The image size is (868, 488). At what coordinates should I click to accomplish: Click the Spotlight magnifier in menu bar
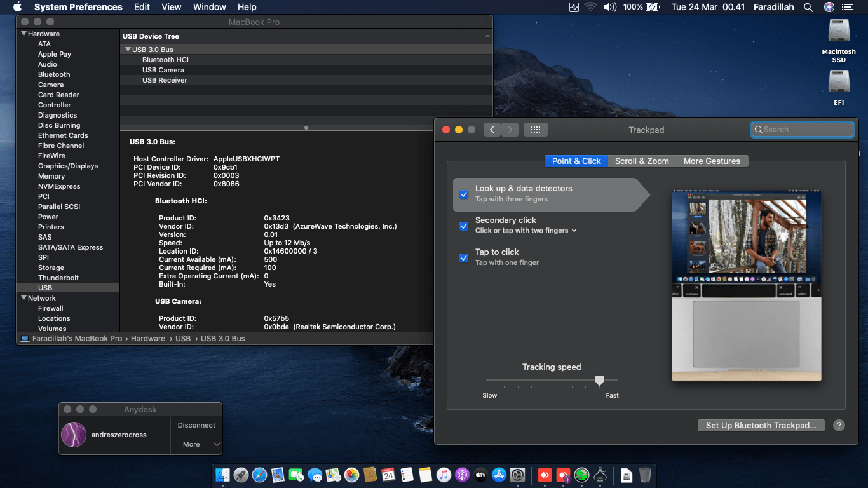(x=808, y=7)
